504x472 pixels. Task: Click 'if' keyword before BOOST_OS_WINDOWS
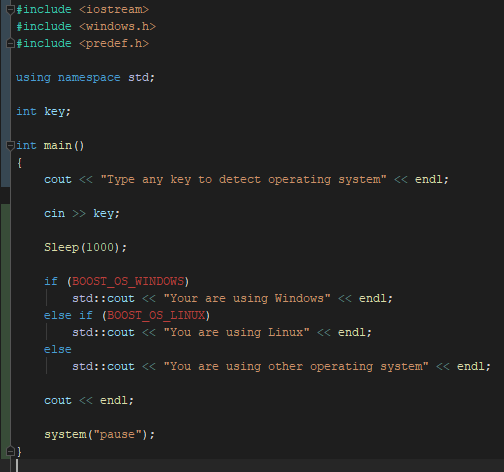(x=51, y=281)
